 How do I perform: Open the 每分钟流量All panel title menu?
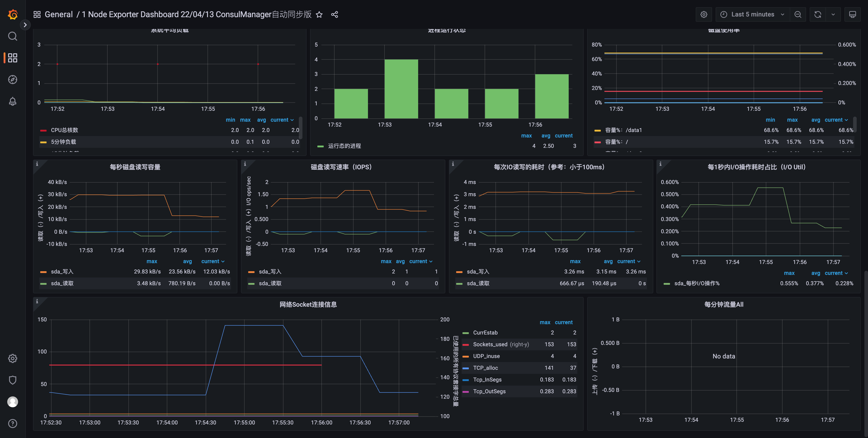pyautogui.click(x=724, y=305)
